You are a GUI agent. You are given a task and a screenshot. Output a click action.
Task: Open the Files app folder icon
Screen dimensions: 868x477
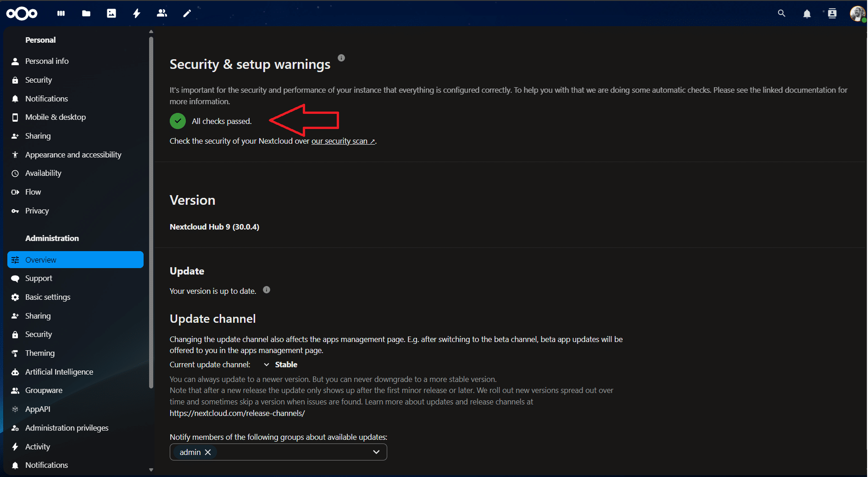click(86, 13)
